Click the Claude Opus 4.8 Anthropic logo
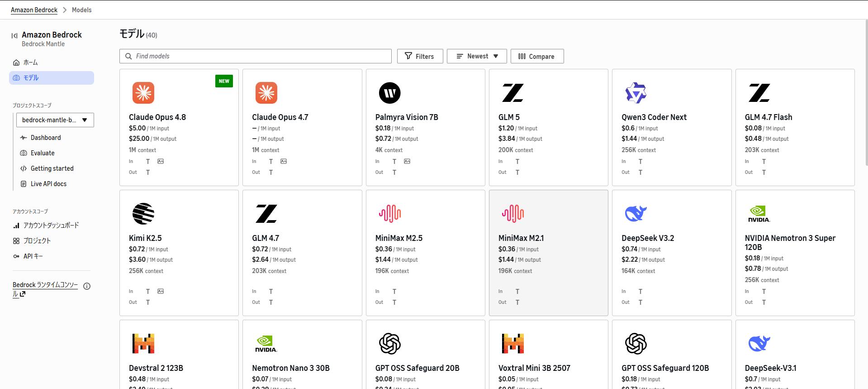This screenshot has height=389, width=868. tap(143, 93)
